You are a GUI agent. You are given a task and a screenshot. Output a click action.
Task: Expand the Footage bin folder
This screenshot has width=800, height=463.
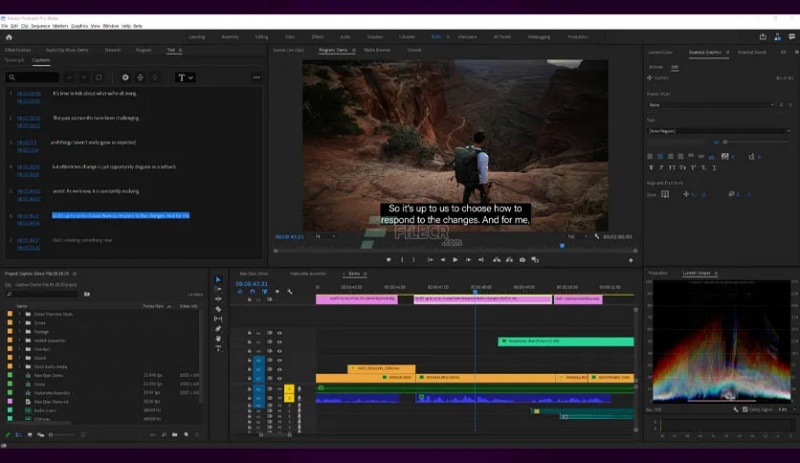20,332
